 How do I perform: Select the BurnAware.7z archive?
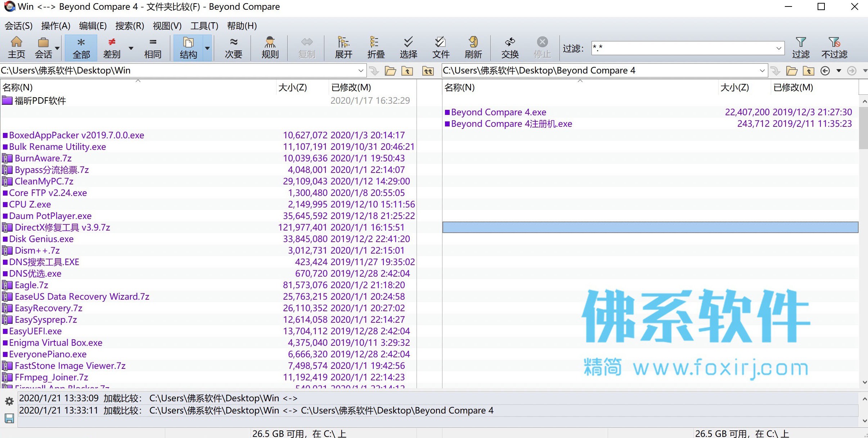(x=208, y=158)
